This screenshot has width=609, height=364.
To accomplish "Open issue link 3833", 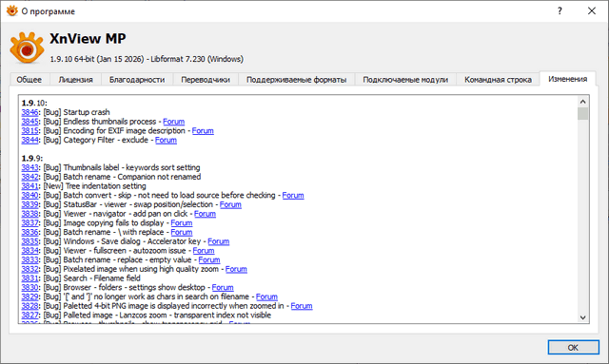I will (29, 260).
